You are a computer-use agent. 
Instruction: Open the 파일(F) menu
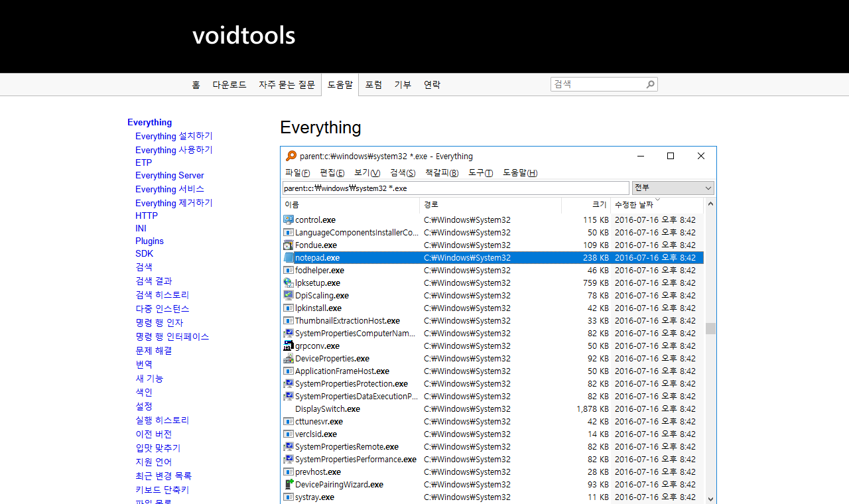click(x=297, y=172)
